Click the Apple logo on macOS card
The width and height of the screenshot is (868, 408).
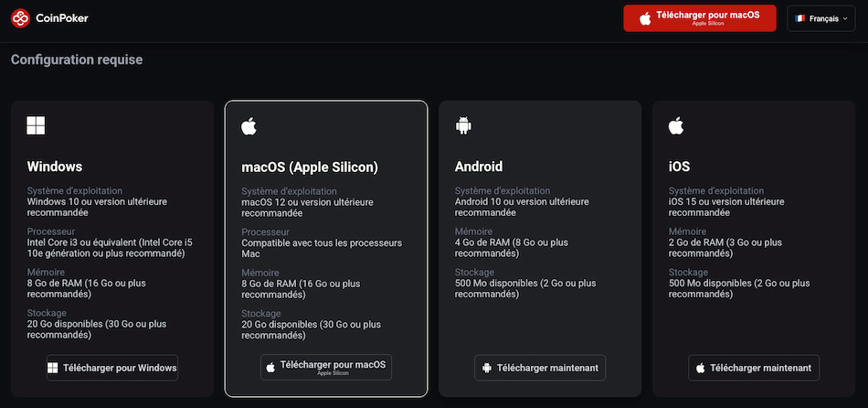(x=249, y=125)
